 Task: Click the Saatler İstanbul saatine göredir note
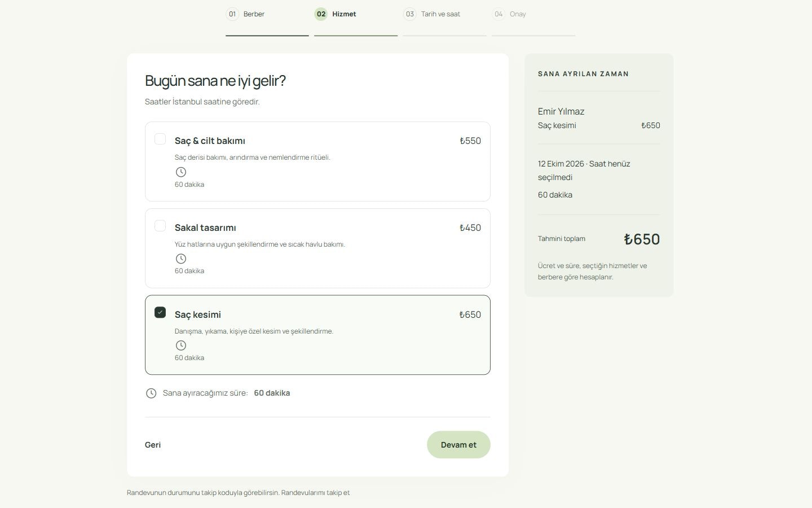point(202,102)
